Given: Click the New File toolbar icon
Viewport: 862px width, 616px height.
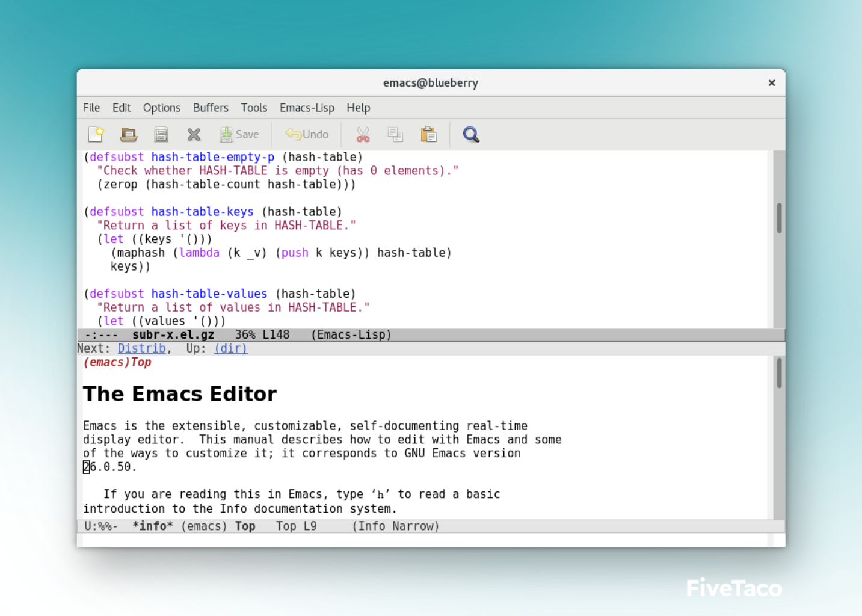Looking at the screenshot, I should [96, 134].
